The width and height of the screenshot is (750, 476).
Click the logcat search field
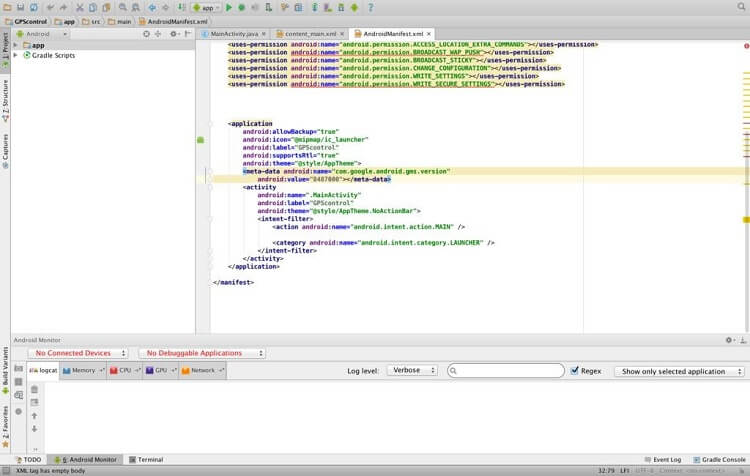[x=506, y=371]
